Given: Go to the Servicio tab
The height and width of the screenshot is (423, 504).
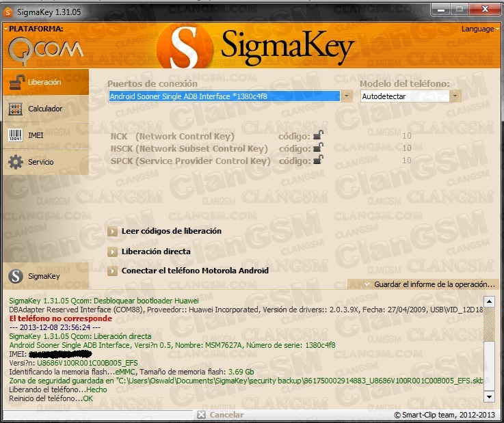Looking at the screenshot, I should pyautogui.click(x=46, y=162).
